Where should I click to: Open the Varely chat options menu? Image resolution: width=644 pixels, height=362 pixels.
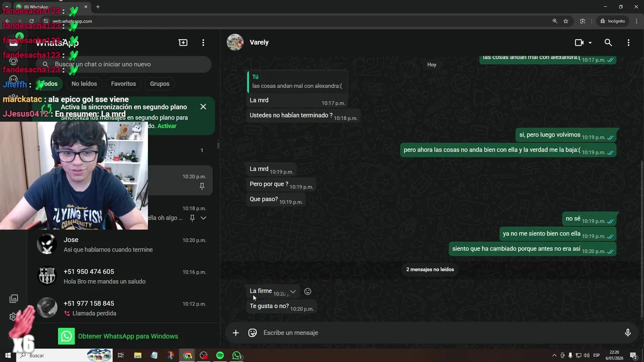(628, 43)
